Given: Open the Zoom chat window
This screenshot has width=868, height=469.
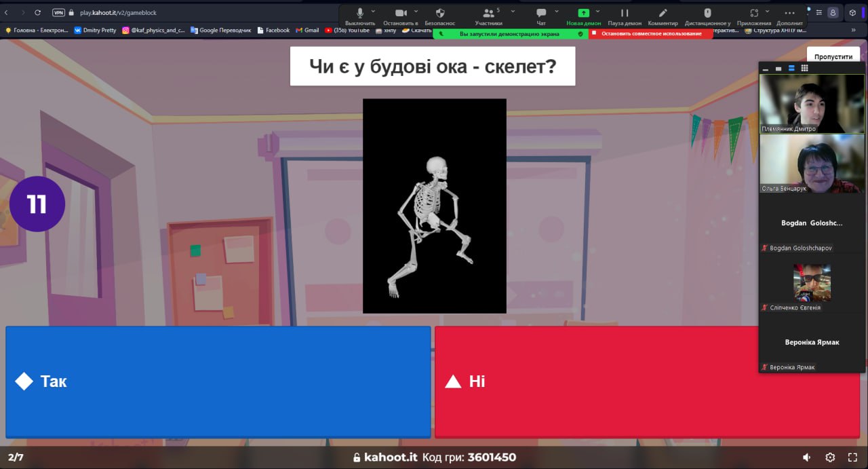Looking at the screenshot, I should (x=541, y=14).
